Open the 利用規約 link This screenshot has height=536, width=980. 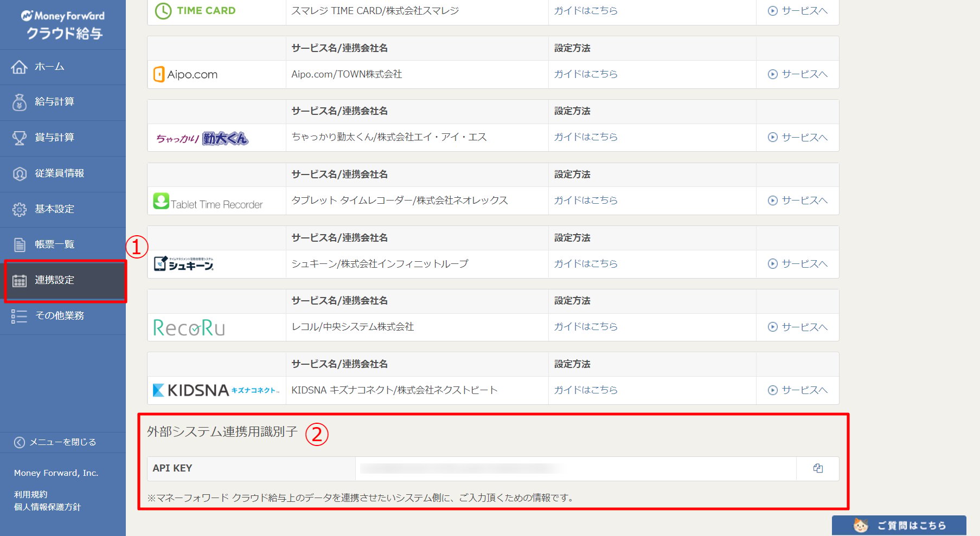[30, 494]
